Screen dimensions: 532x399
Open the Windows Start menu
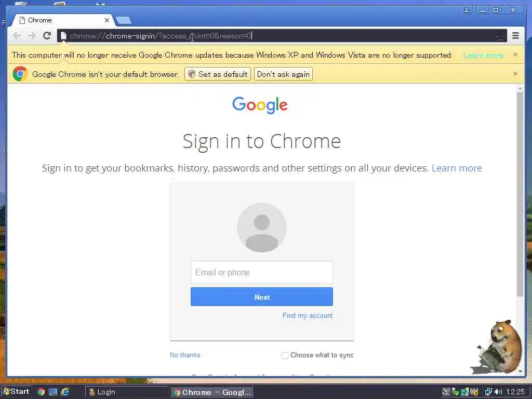[x=16, y=392]
